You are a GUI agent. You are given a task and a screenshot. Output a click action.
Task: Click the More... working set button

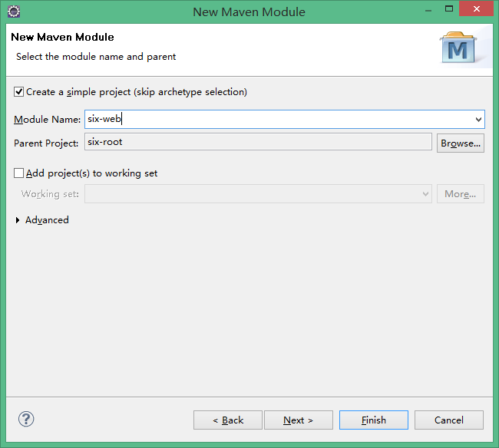point(461,193)
